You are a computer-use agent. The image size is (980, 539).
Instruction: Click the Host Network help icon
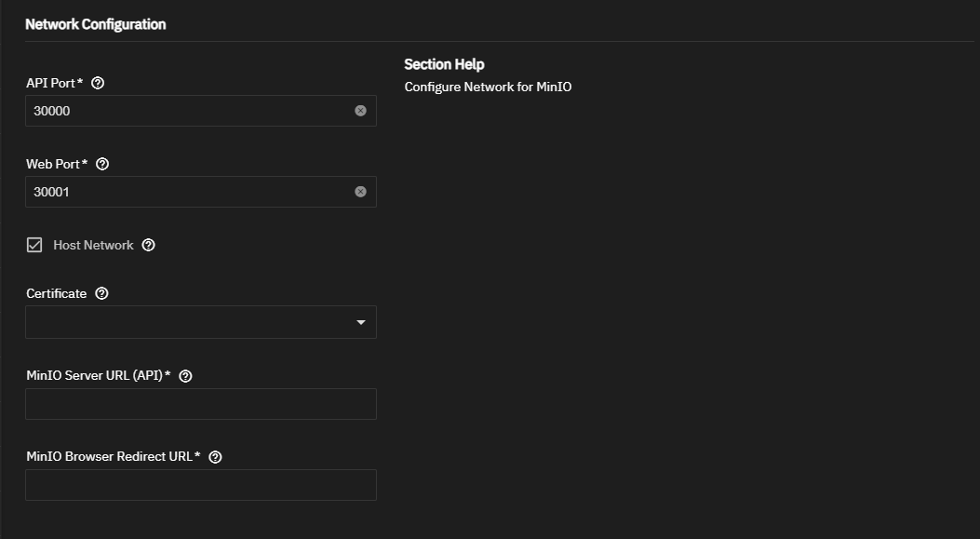tap(149, 246)
